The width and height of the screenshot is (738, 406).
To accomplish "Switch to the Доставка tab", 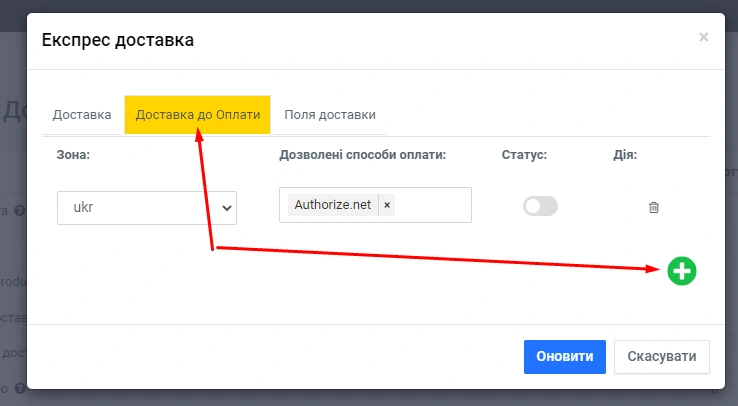I will pos(82,115).
